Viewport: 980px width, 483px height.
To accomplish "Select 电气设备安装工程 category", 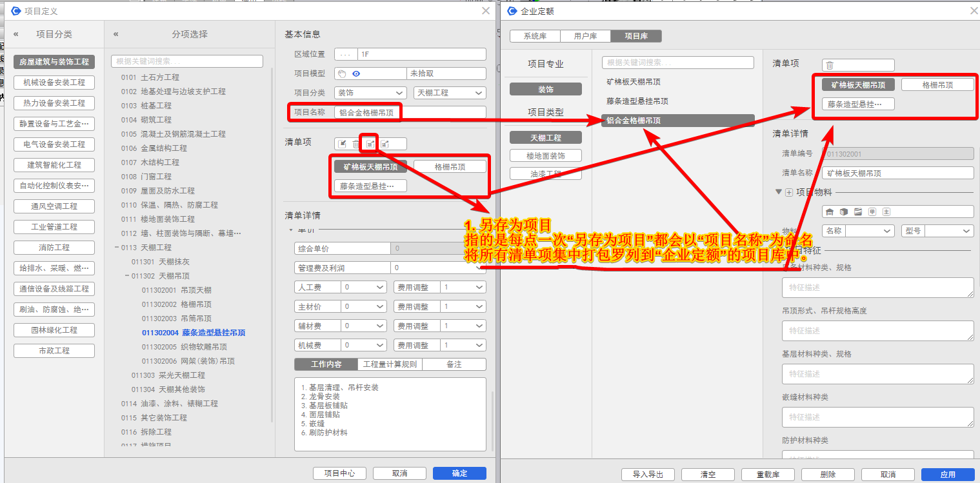I will coord(54,144).
